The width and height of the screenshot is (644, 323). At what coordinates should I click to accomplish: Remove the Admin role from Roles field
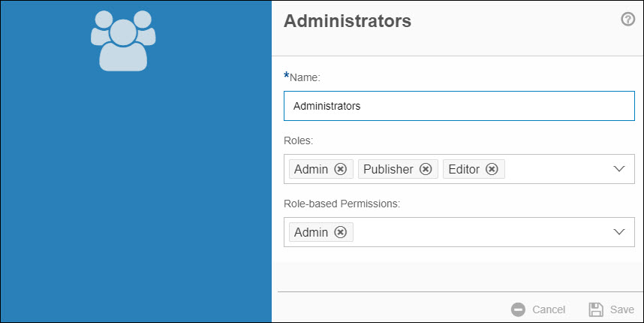(340, 169)
